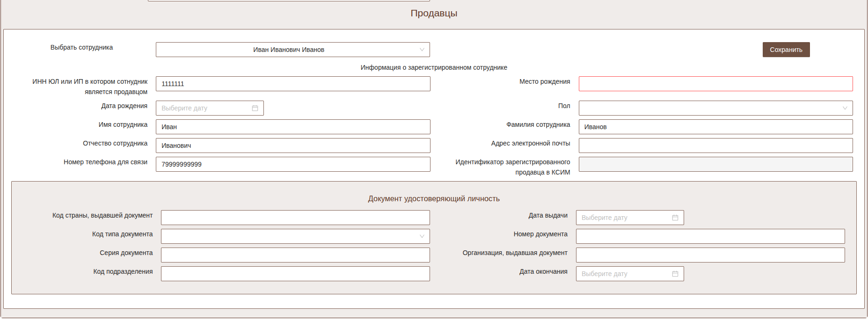This screenshot has width=868, height=321.
Task: Edit the Отчество сотрудника field
Action: (292, 146)
